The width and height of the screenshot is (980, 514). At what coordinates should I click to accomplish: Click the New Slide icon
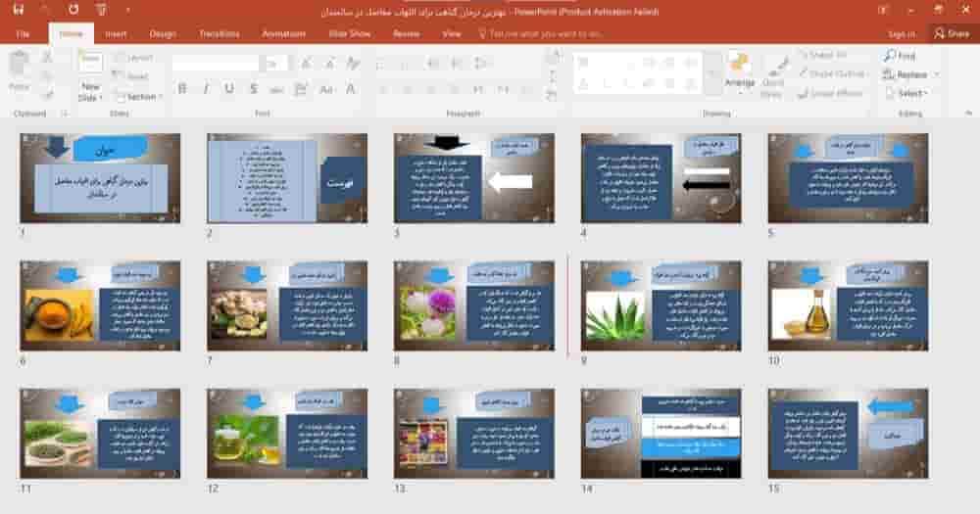[x=90, y=62]
